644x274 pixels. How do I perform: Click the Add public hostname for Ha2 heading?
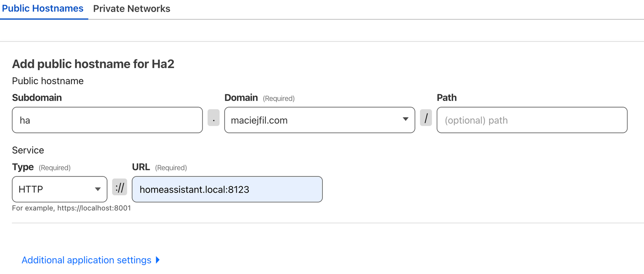tap(93, 64)
